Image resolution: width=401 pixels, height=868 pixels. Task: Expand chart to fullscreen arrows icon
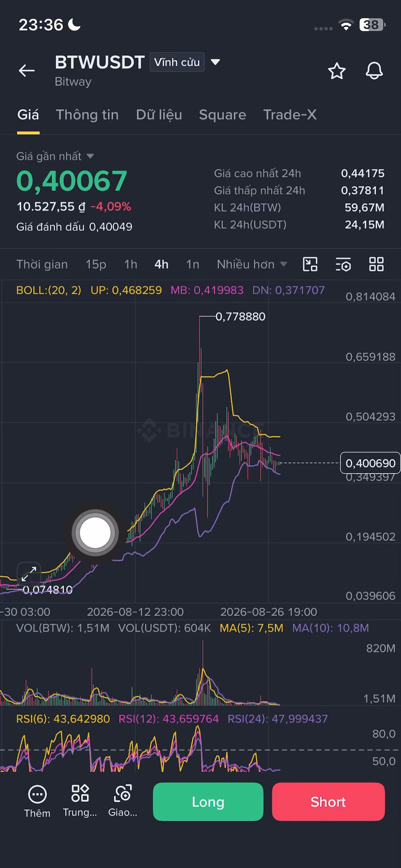point(29,574)
